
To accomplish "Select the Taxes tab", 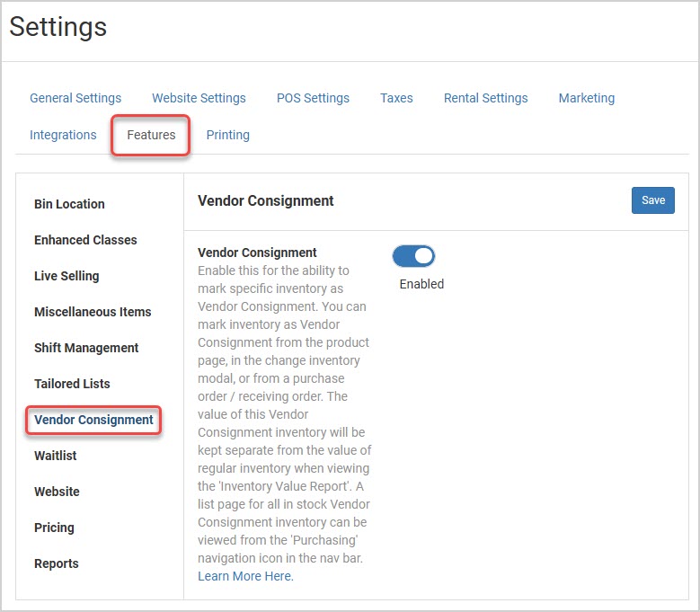I will point(396,98).
